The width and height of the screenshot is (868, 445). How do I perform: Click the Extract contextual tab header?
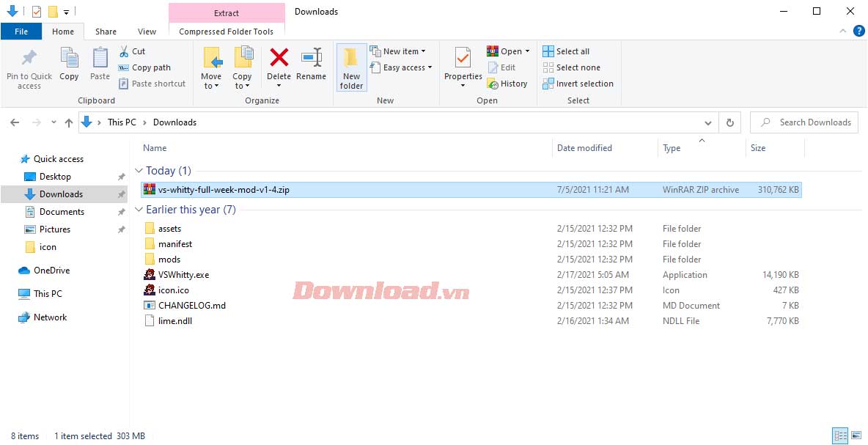227,12
